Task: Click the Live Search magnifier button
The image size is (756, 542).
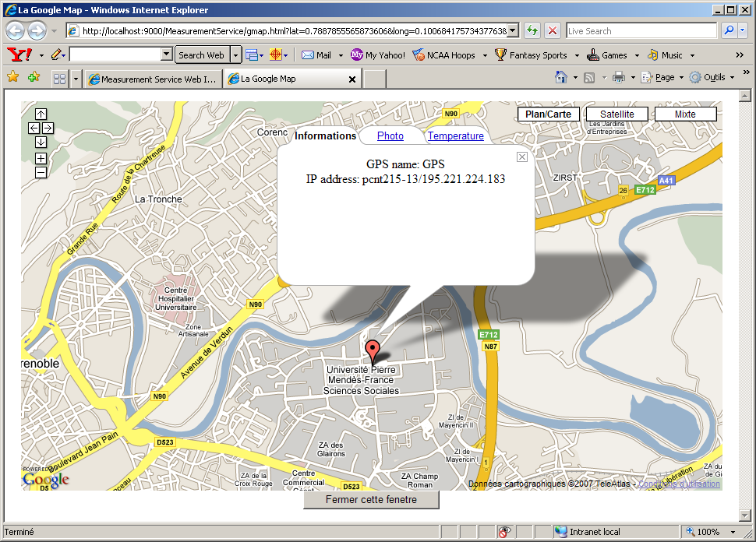Action: point(729,31)
